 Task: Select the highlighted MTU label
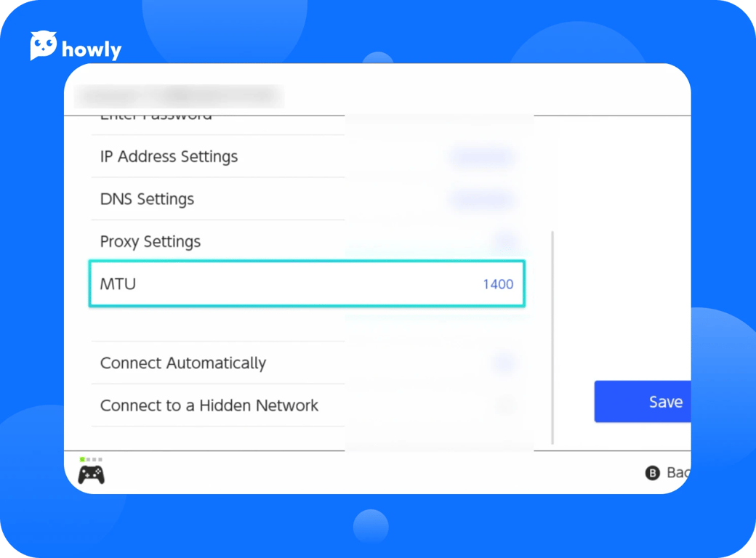click(118, 284)
